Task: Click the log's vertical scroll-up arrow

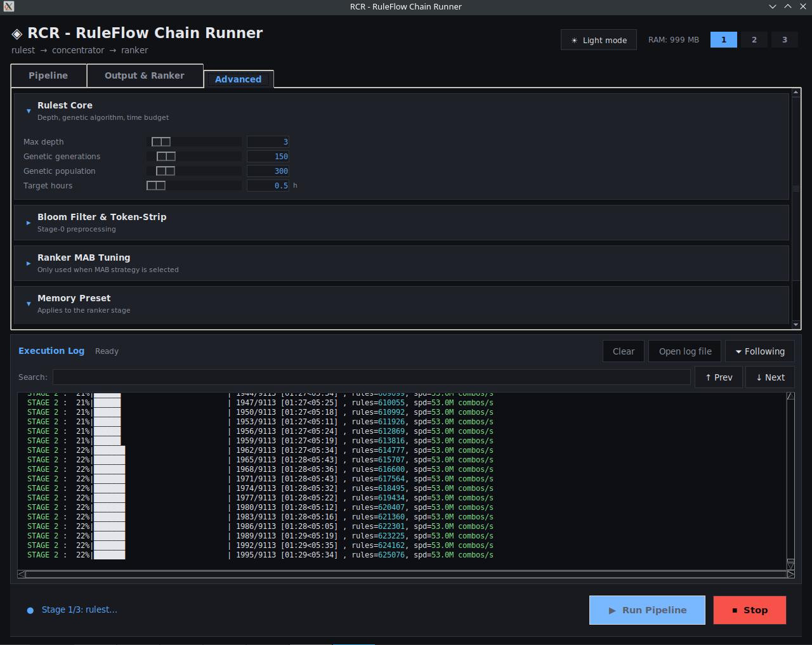Action: tap(790, 396)
